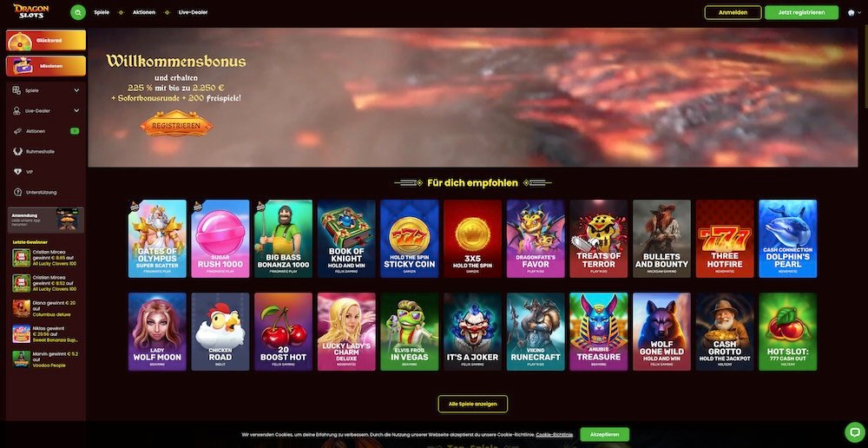Open Aktionen in top navigation

(144, 12)
